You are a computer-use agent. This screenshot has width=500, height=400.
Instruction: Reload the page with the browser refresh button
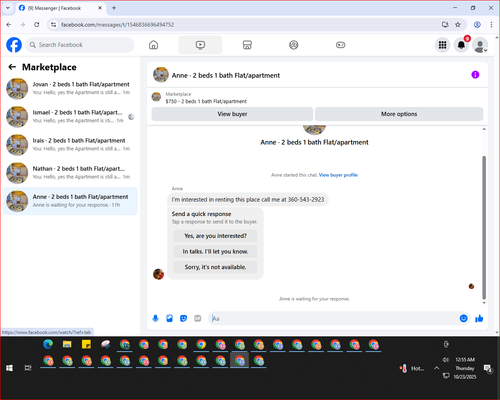[x=37, y=24]
